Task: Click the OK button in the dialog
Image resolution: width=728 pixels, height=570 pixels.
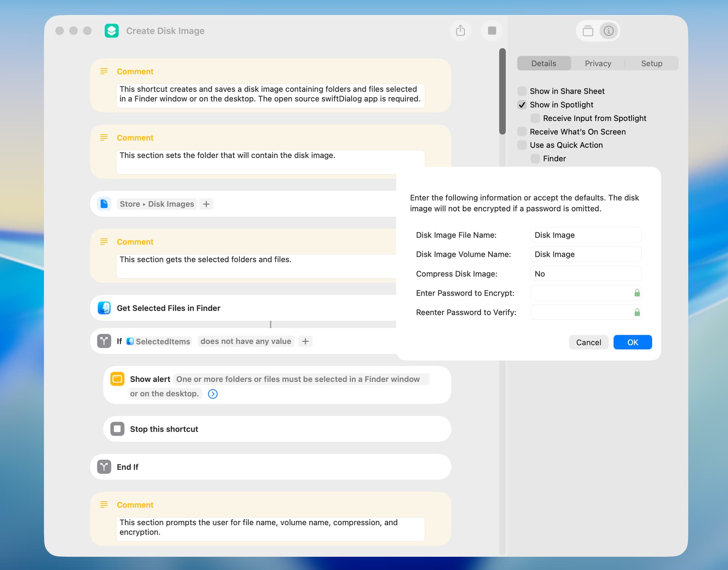Action: click(632, 343)
